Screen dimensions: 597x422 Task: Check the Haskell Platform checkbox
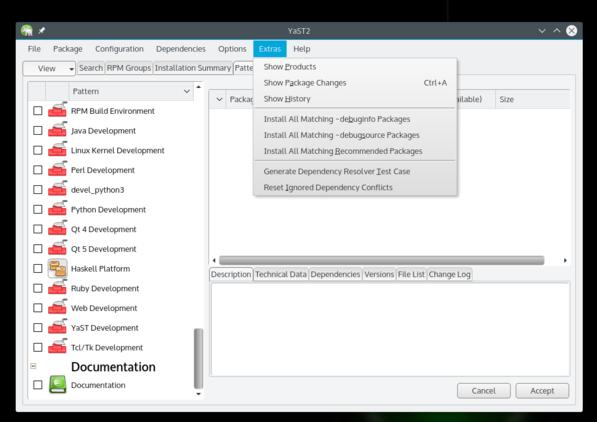[38, 269]
